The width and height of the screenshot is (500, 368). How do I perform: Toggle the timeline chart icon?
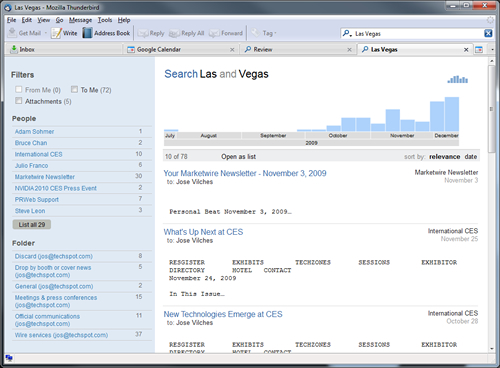(x=458, y=79)
